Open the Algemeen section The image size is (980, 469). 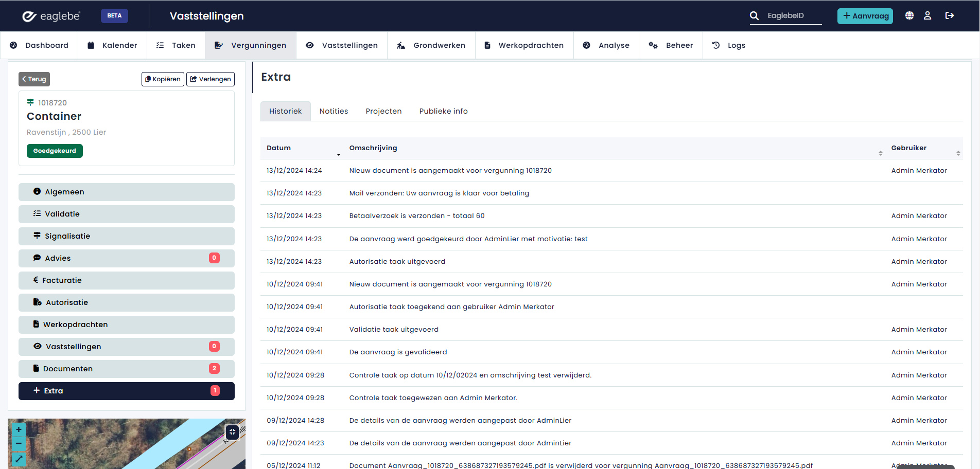[x=127, y=192]
